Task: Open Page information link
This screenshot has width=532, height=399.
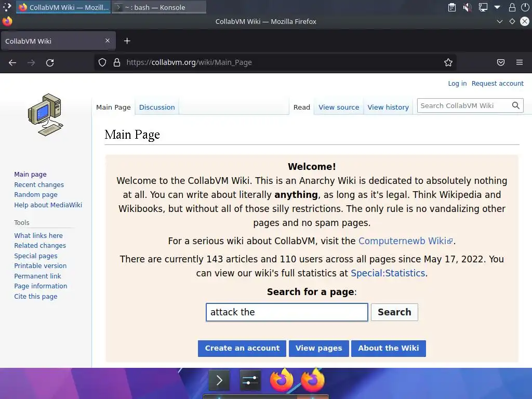Action: point(41,286)
